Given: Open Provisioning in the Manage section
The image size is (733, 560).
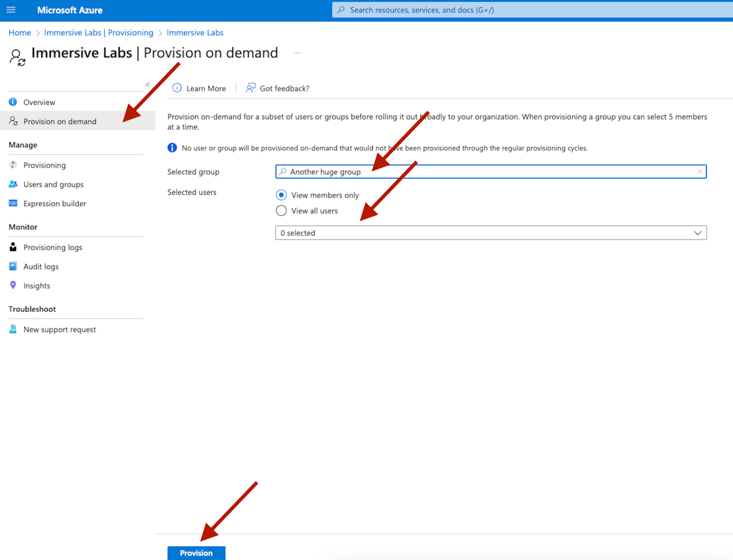Looking at the screenshot, I should 44,165.
